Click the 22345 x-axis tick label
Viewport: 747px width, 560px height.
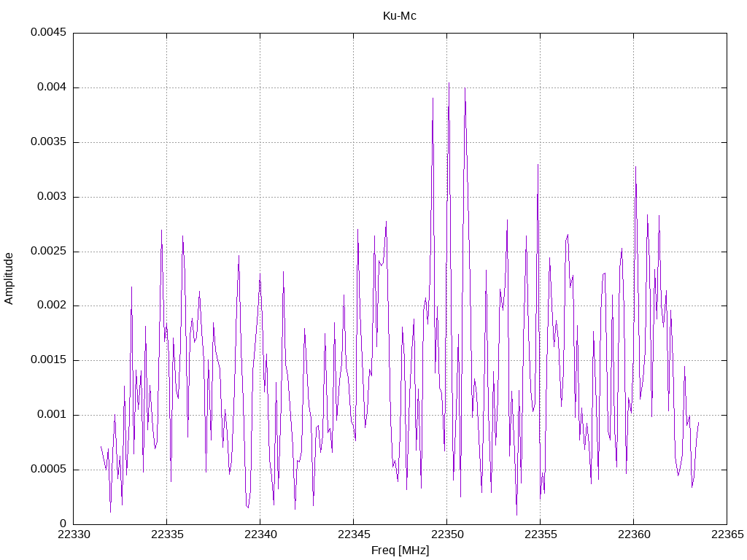pyautogui.click(x=354, y=534)
